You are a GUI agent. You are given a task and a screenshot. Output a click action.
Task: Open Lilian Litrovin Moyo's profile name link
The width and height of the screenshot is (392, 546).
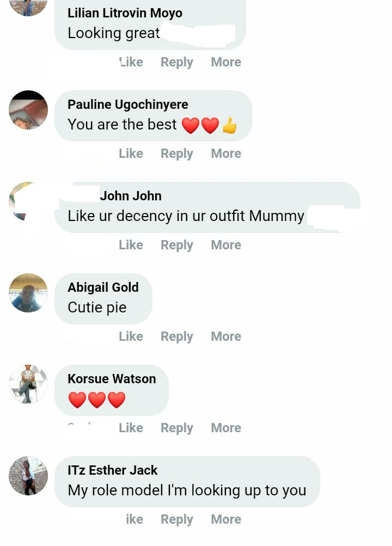[x=125, y=13]
